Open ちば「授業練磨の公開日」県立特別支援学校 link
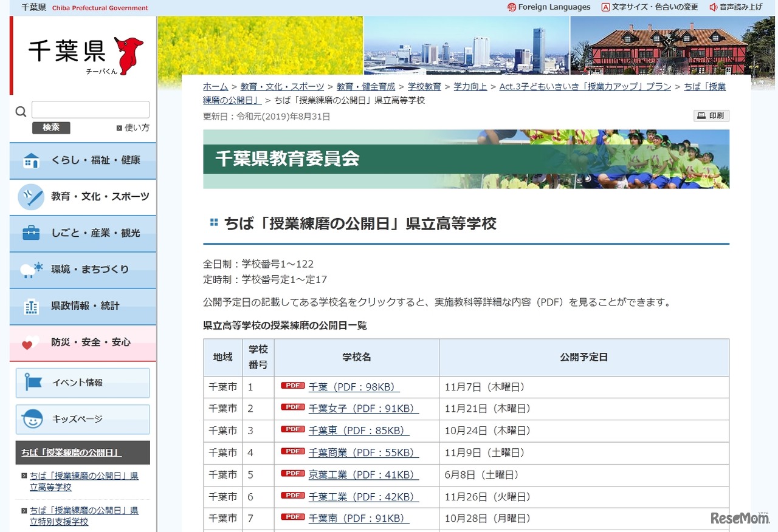 click(x=83, y=516)
